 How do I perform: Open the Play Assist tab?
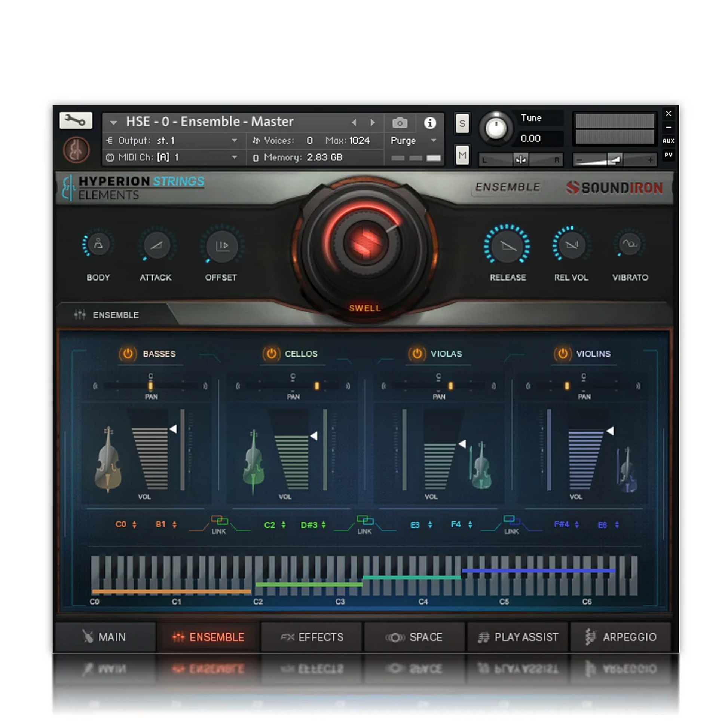(x=517, y=637)
